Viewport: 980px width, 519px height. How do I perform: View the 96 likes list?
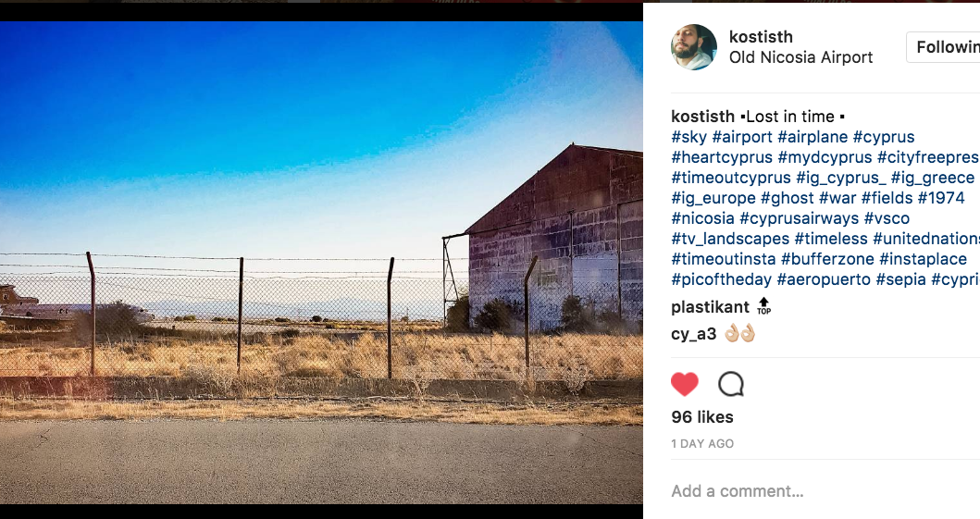[702, 417]
